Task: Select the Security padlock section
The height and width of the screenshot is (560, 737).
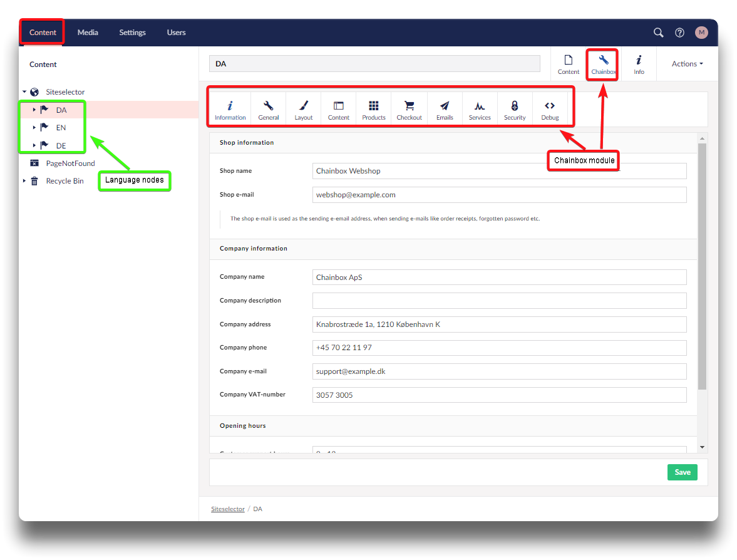Action: 515,110
